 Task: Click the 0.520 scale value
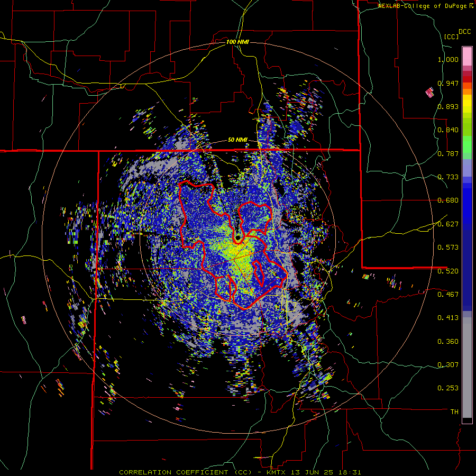click(x=448, y=271)
